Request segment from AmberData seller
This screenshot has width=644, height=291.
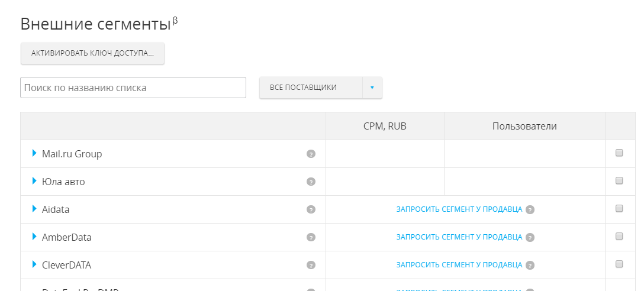[459, 237]
